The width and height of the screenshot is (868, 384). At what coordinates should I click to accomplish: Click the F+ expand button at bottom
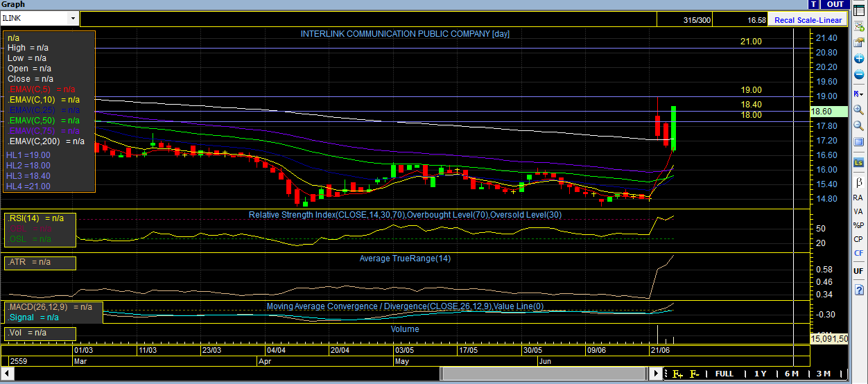coord(677,374)
